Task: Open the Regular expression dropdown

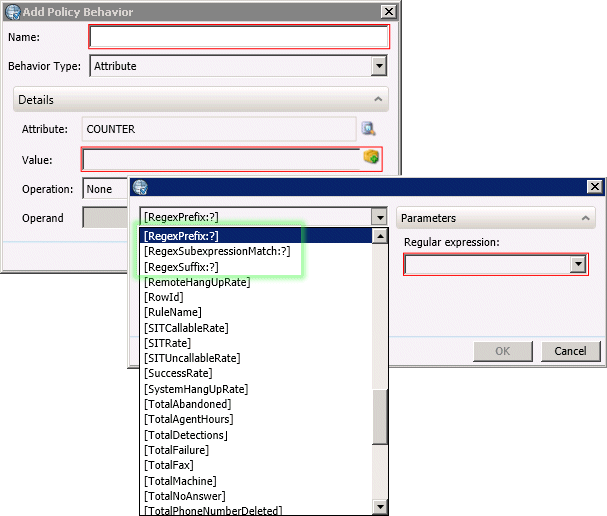Action: (576, 264)
